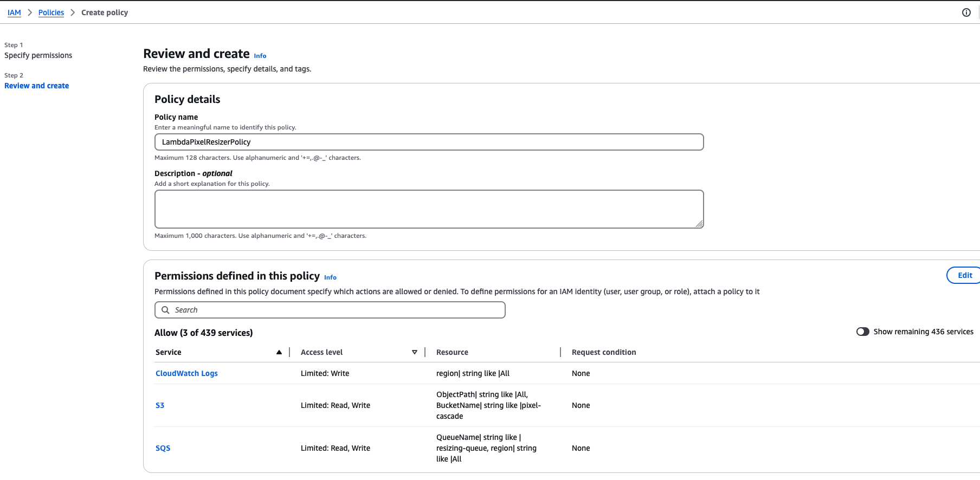The image size is (980, 480).
Task: Click the Service column header
Action: (168, 352)
